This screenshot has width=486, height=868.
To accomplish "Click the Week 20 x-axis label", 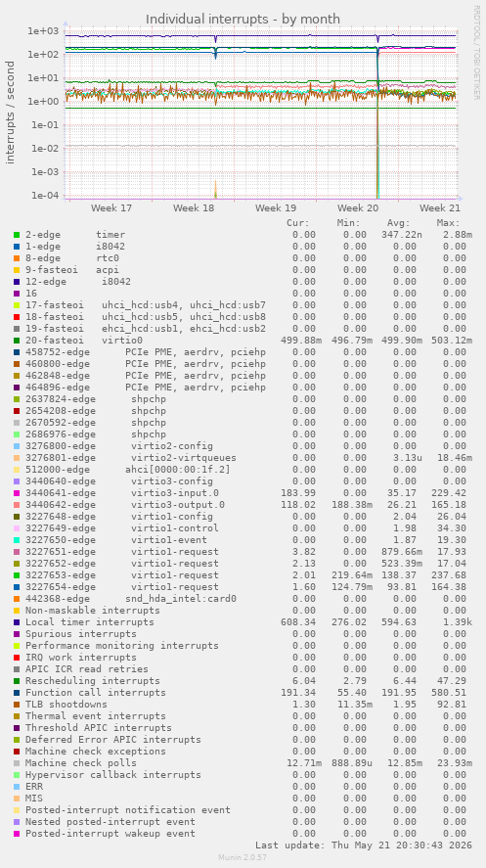I will pos(358,208).
